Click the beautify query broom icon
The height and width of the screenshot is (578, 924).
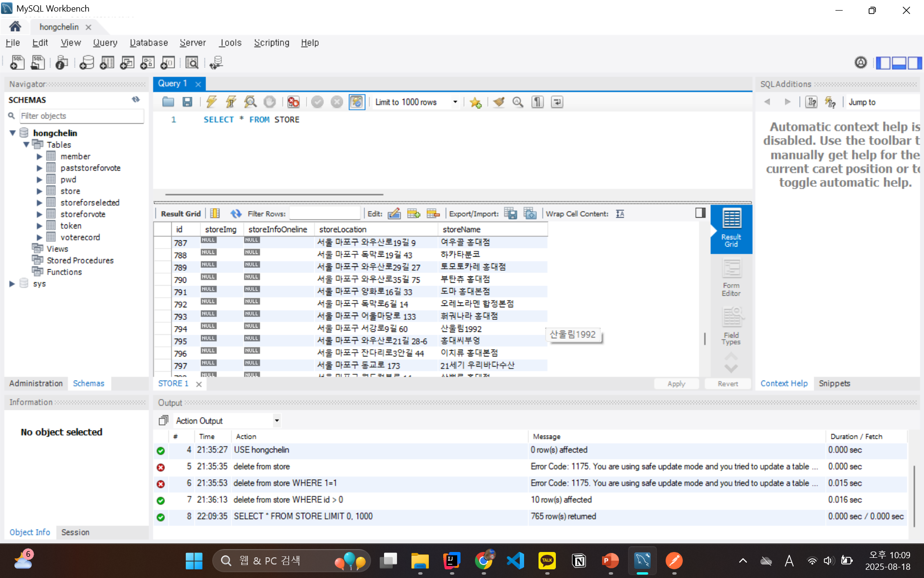tap(499, 102)
